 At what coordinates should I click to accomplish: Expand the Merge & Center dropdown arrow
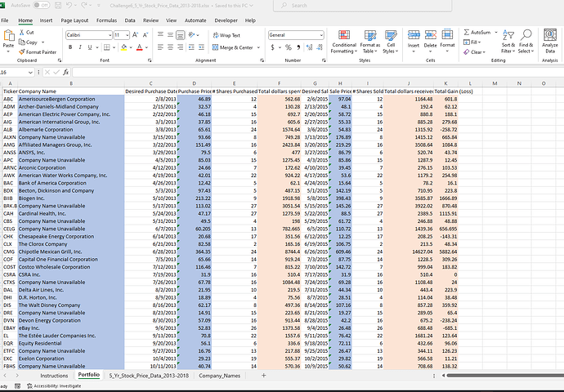point(258,47)
